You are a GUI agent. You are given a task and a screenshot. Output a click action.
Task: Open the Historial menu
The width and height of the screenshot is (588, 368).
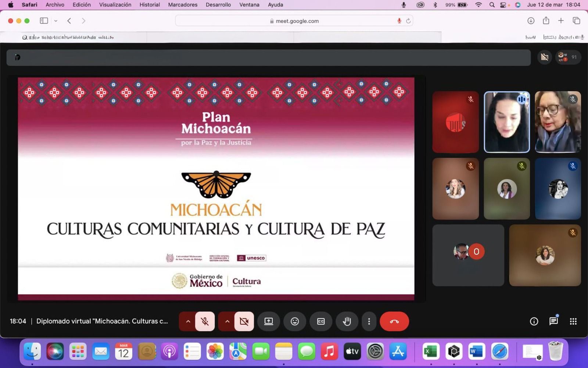click(x=149, y=4)
